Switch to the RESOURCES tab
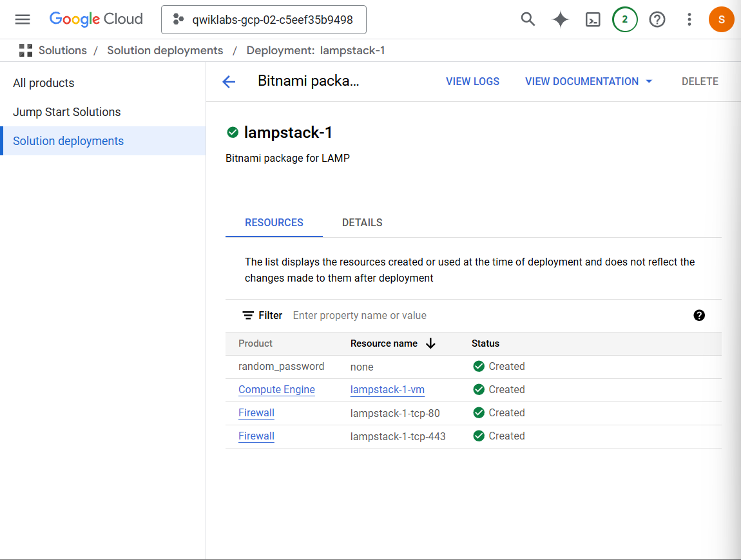The height and width of the screenshot is (560, 741). 274,222
